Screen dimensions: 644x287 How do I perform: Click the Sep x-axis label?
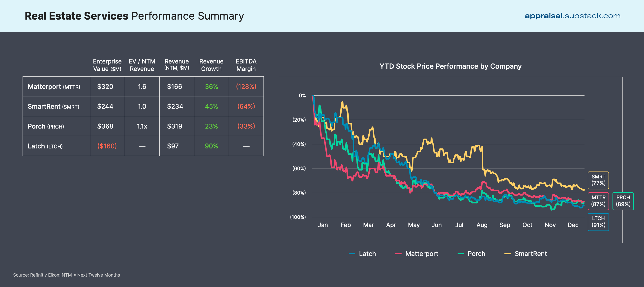[x=505, y=225]
